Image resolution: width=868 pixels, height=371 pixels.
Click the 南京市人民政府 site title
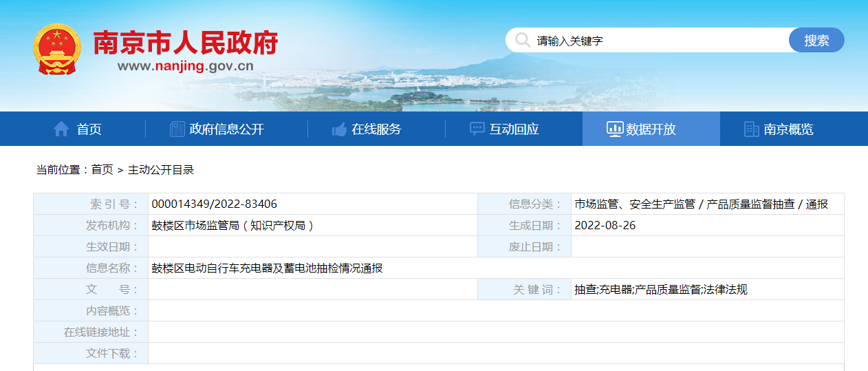point(185,43)
